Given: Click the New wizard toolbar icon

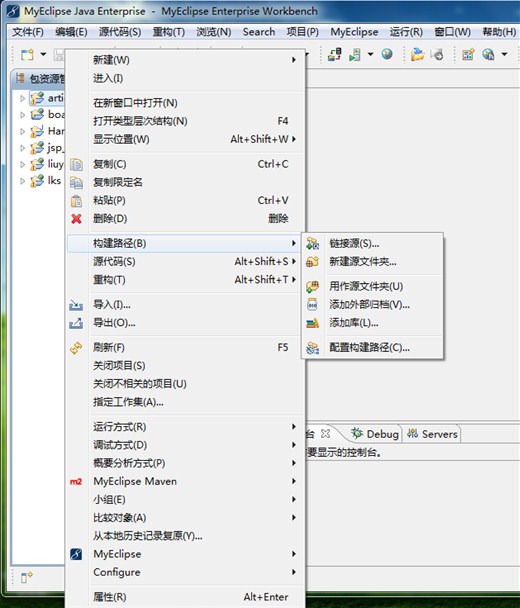Looking at the screenshot, I should pos(27,55).
